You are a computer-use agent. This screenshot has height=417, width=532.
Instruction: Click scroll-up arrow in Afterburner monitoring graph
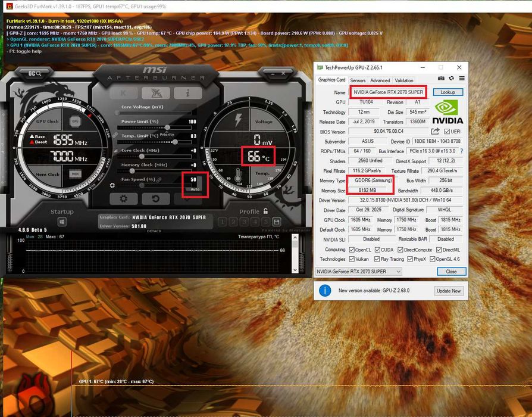pos(295,238)
